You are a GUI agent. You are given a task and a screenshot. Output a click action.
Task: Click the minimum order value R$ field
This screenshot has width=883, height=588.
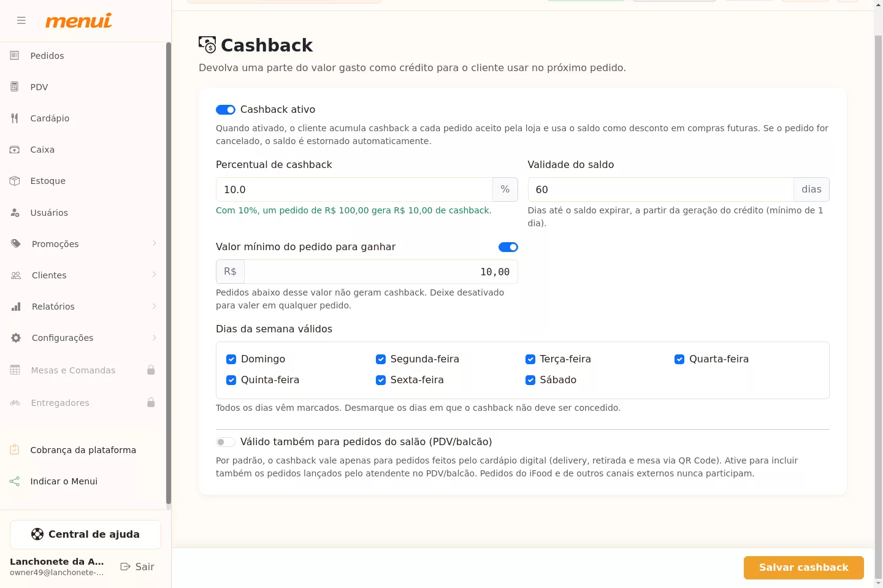pyautogui.click(x=381, y=272)
